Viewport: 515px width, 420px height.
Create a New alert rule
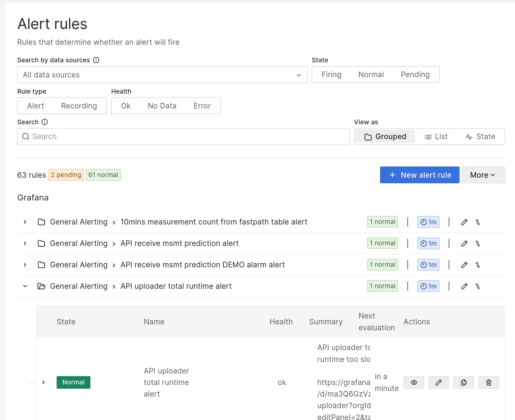pyautogui.click(x=420, y=175)
